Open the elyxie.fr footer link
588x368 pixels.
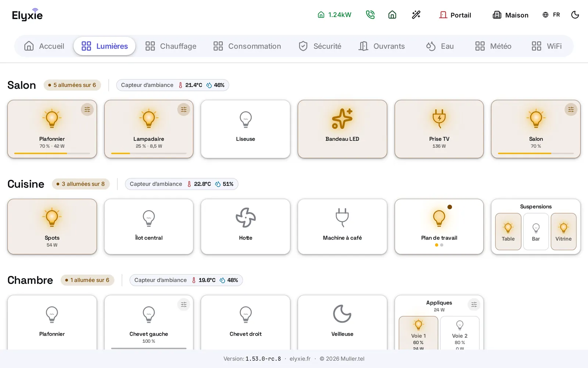(300, 359)
